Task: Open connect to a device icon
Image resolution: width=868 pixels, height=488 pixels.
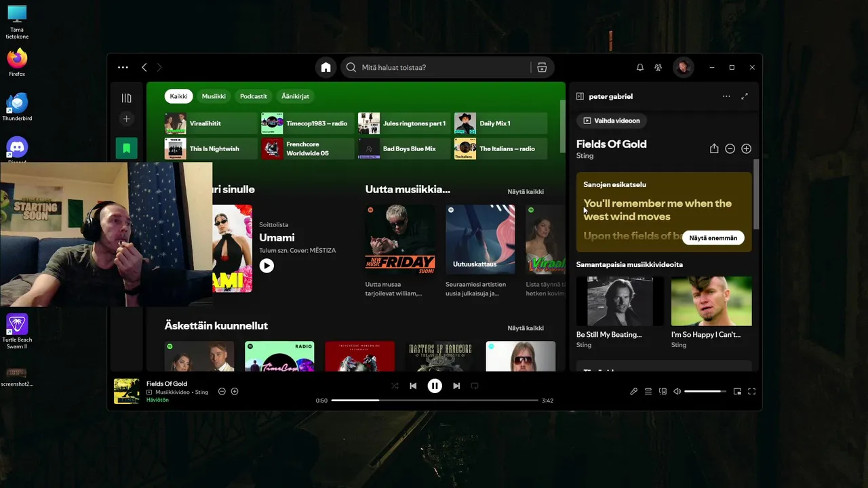Action: coord(663,391)
